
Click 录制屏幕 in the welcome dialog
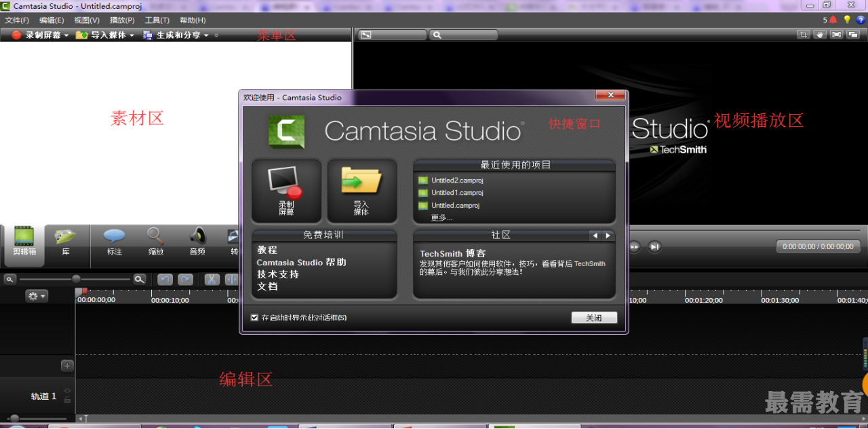[286, 191]
